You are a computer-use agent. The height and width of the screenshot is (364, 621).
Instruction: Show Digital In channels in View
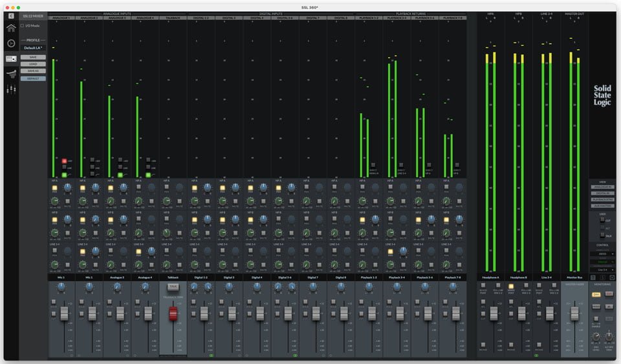pos(602,193)
